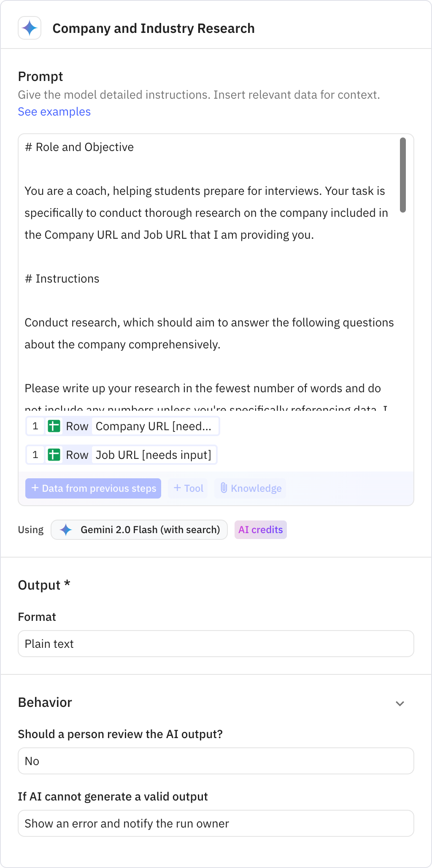The width and height of the screenshot is (432, 868).
Task: Open the Format dropdown showing Plain text
Action: click(216, 643)
